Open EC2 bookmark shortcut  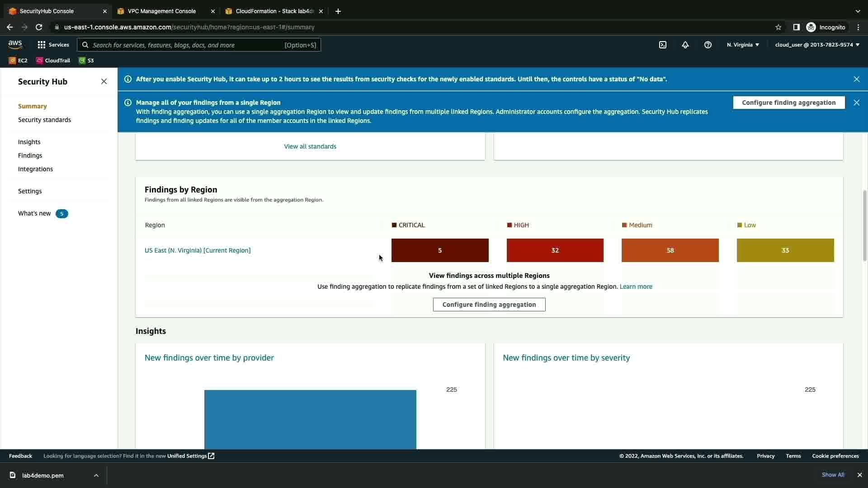[18, 61]
